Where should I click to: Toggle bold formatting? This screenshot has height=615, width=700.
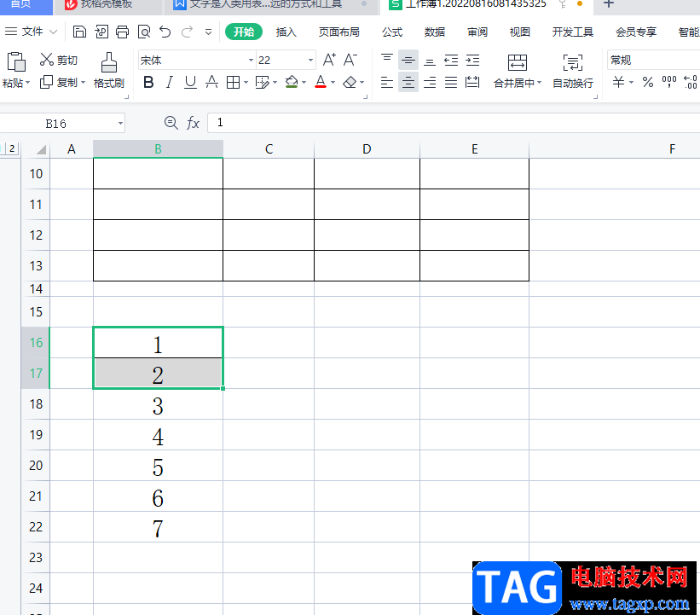pos(148,82)
